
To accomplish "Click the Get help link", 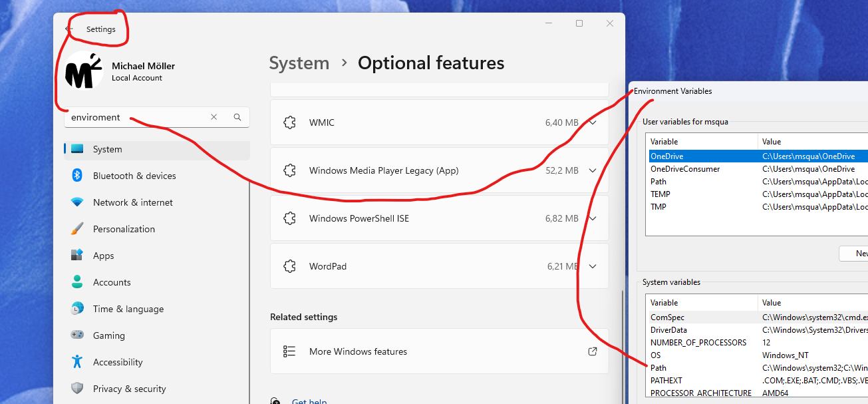I will [309, 401].
